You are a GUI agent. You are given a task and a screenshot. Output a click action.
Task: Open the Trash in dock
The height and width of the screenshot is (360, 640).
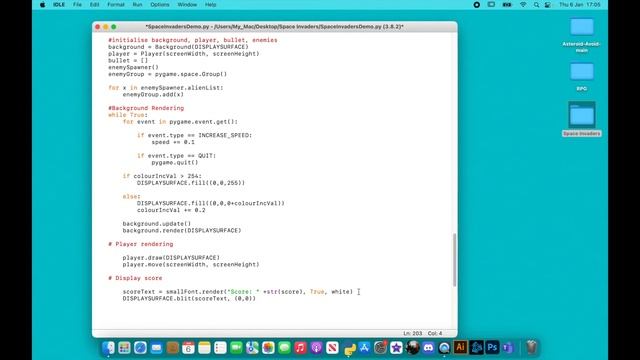(531, 347)
